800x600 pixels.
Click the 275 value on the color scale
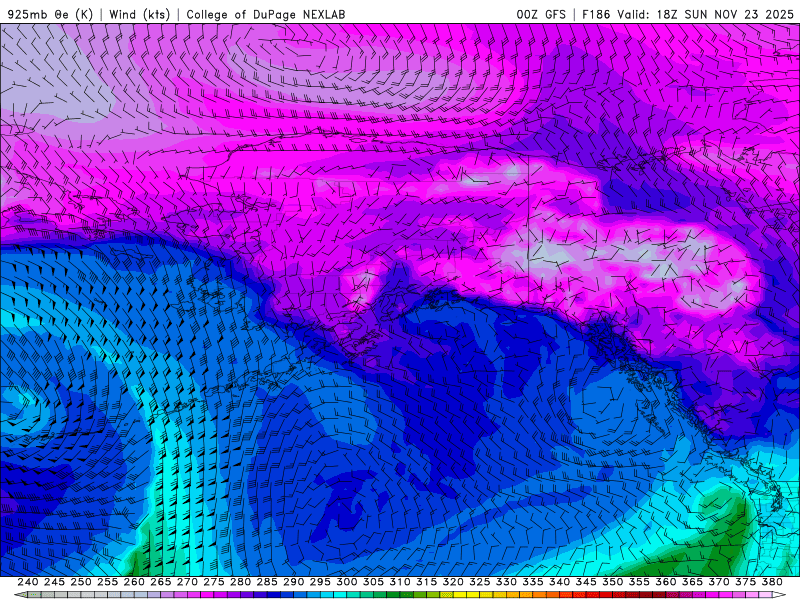coord(213,582)
